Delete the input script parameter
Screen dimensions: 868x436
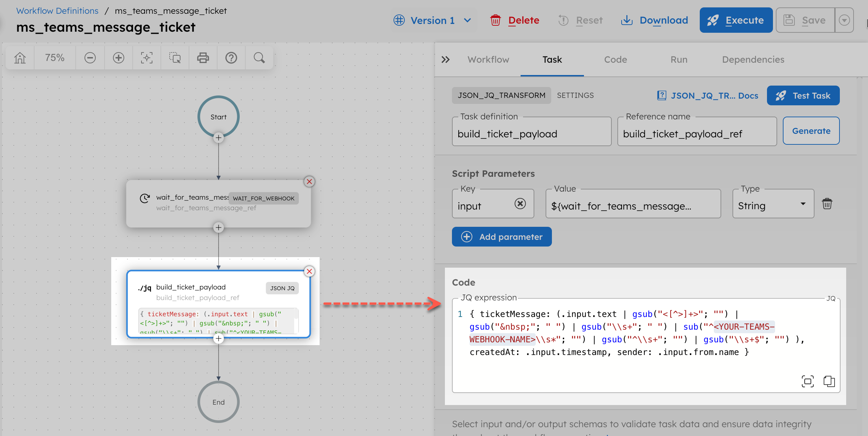coord(827,203)
